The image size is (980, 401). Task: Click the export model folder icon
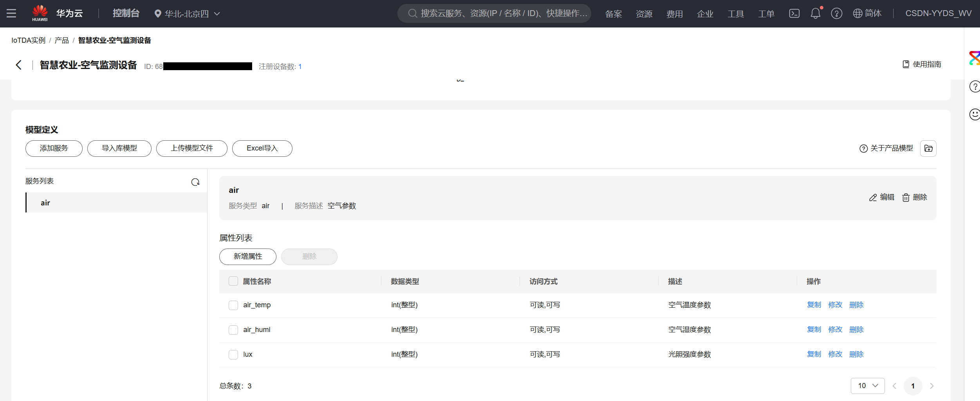point(928,149)
